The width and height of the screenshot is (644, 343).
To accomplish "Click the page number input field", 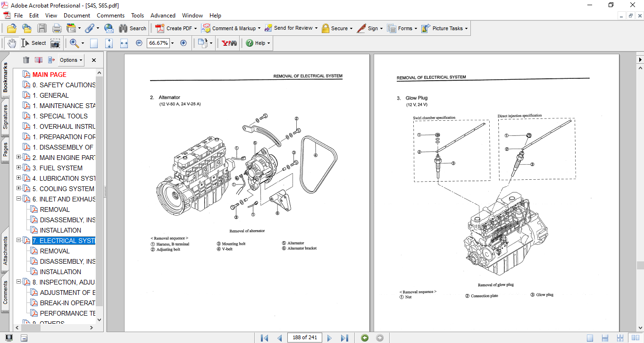I will click(305, 337).
